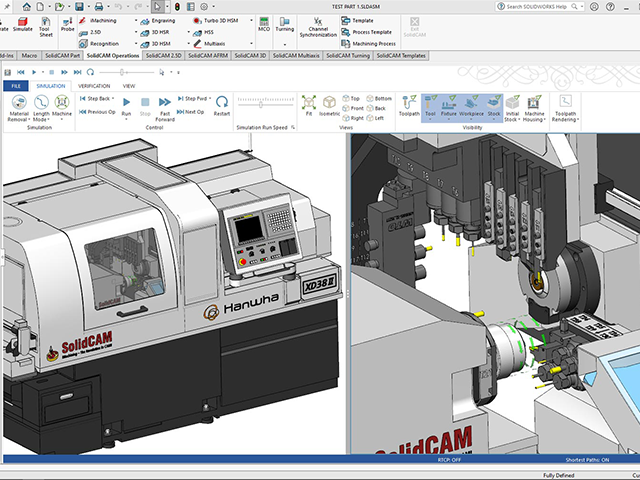Click speed slider in quick playback bar
The image size is (640, 480).
122,72
